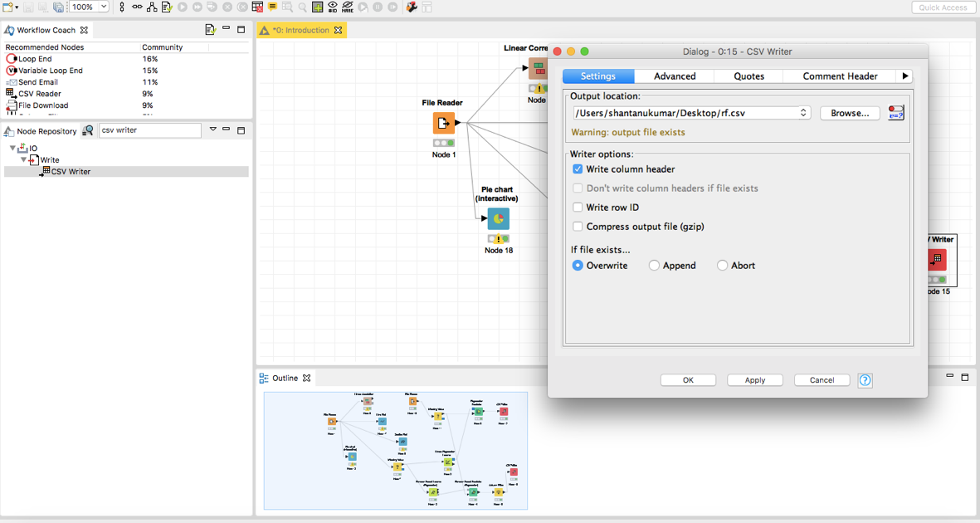Switch to the Advanced tab
Image resolution: width=980 pixels, height=523 pixels.
click(x=674, y=76)
